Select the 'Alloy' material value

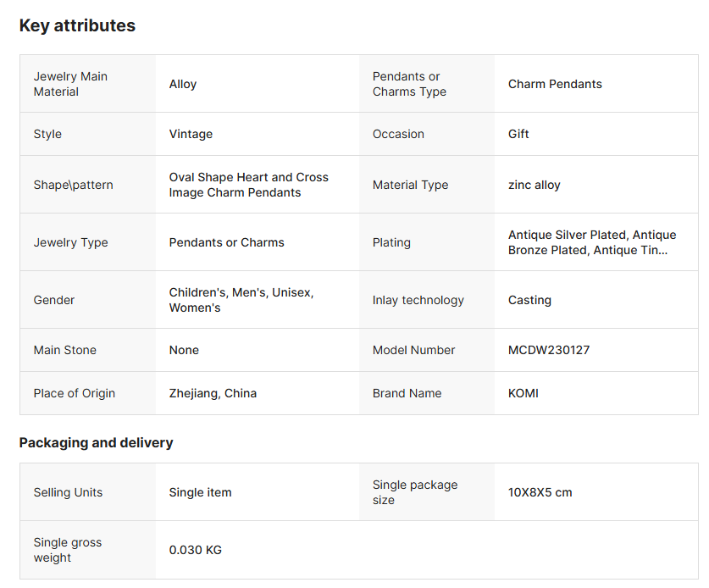(x=183, y=84)
